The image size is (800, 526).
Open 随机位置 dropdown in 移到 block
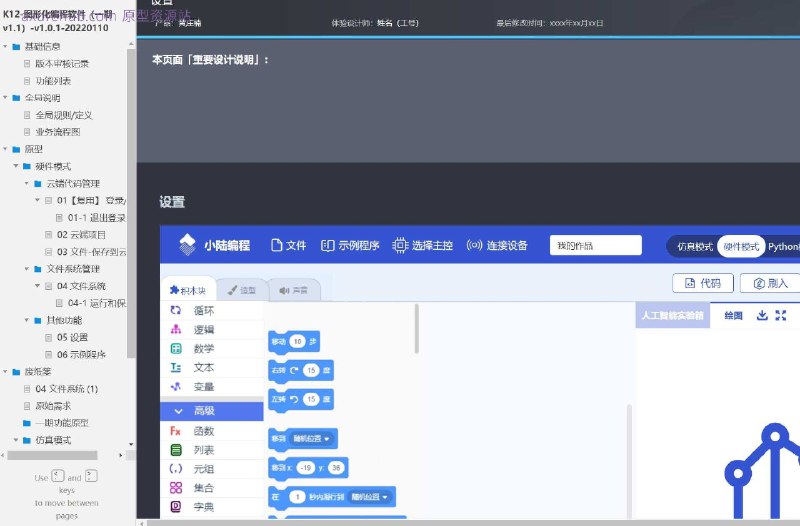click(311, 439)
